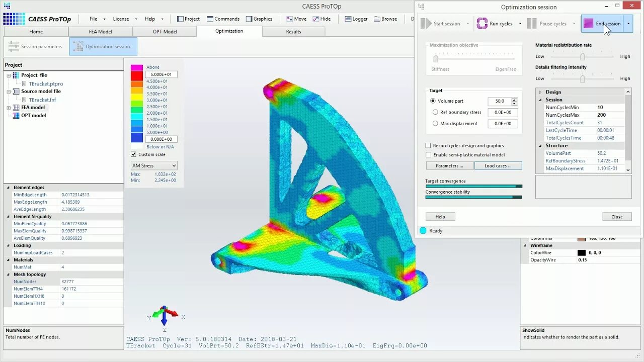
Task: Switch to the OPT Model tab
Action: pos(165,32)
